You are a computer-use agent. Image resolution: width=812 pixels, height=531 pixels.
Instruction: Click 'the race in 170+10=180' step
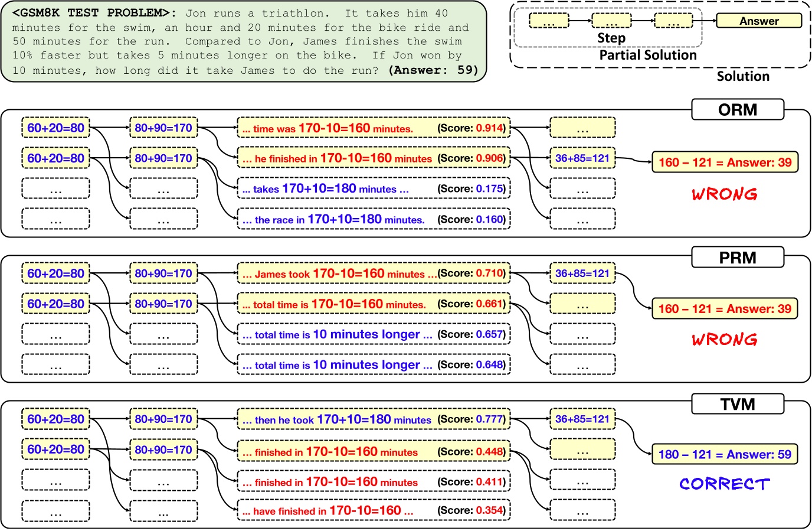pyautogui.click(x=374, y=220)
